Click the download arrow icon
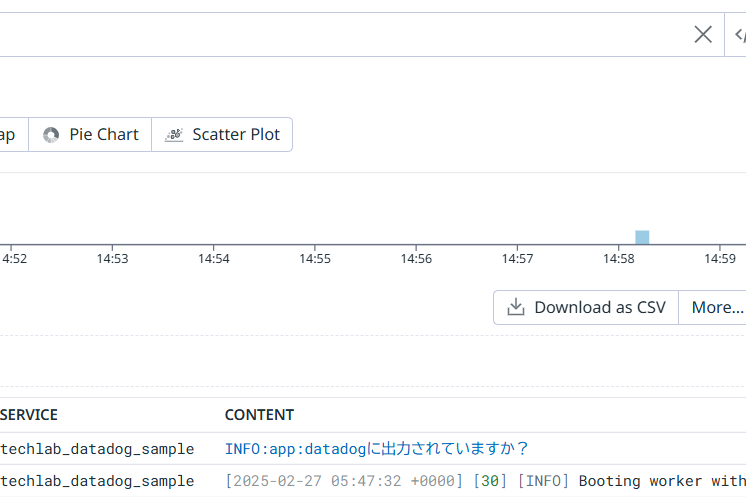 point(515,307)
